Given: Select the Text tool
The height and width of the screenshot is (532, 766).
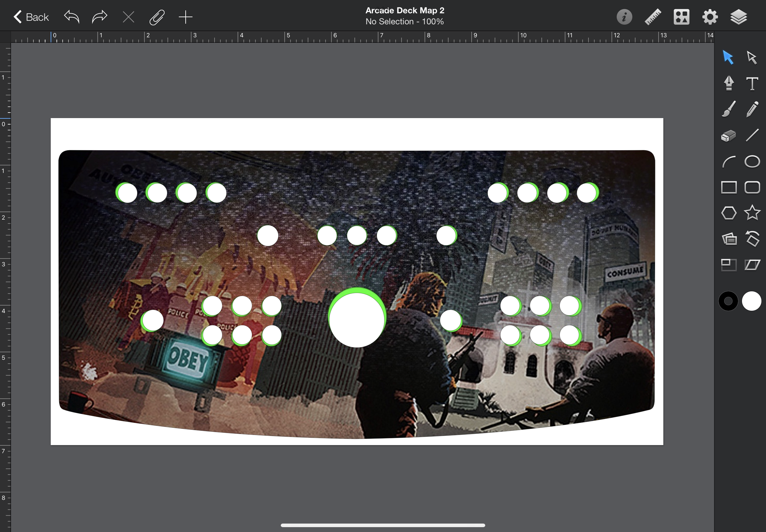Looking at the screenshot, I should pyautogui.click(x=752, y=83).
